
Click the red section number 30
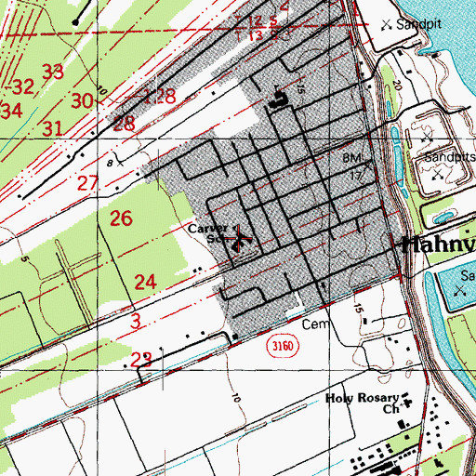[82, 100]
